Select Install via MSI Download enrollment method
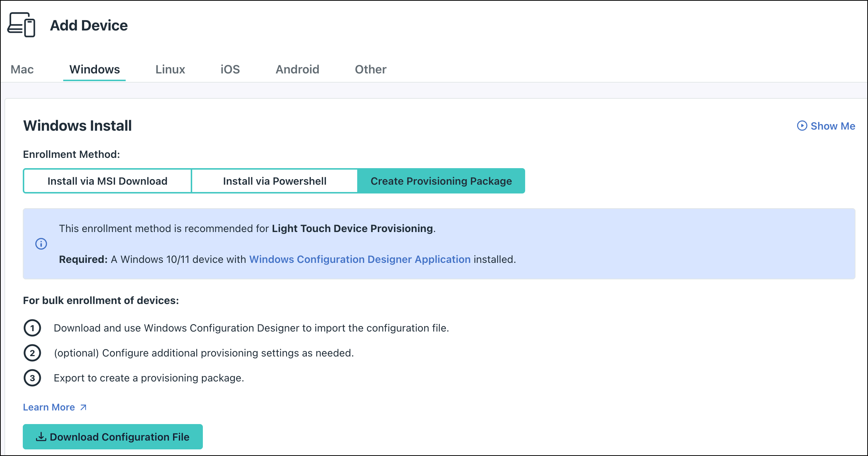 tap(107, 181)
